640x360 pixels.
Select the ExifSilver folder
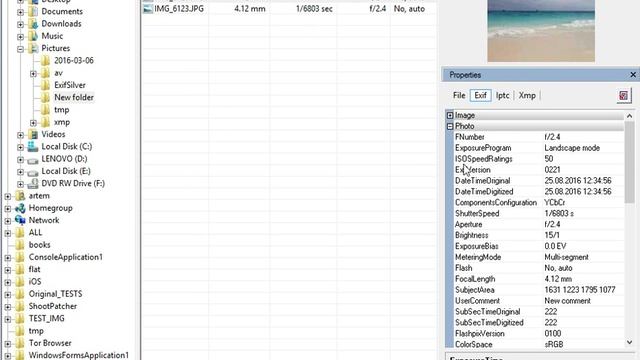pyautogui.click(x=70, y=85)
